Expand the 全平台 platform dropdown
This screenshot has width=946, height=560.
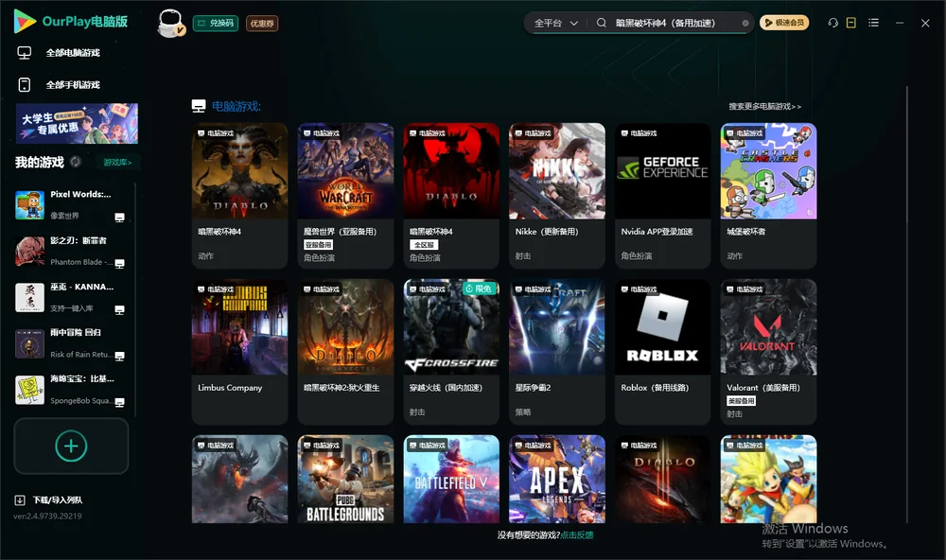555,23
